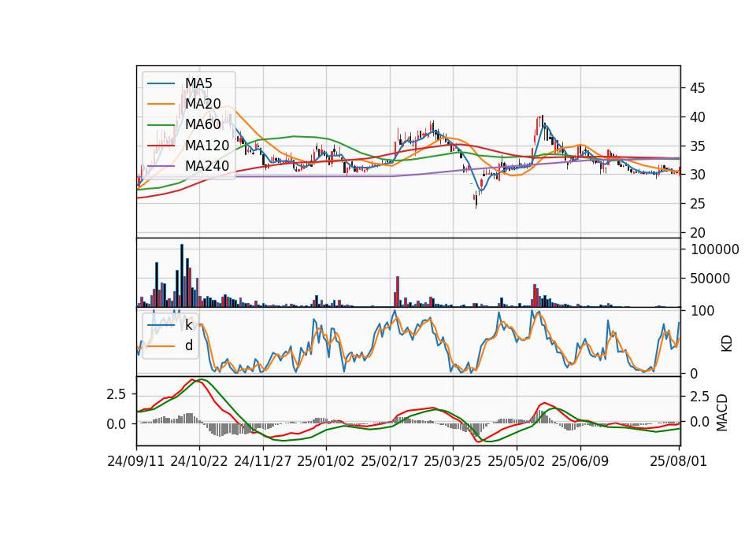Click the tallest volume bar in October 2024
756x543 pixels.
(182, 275)
